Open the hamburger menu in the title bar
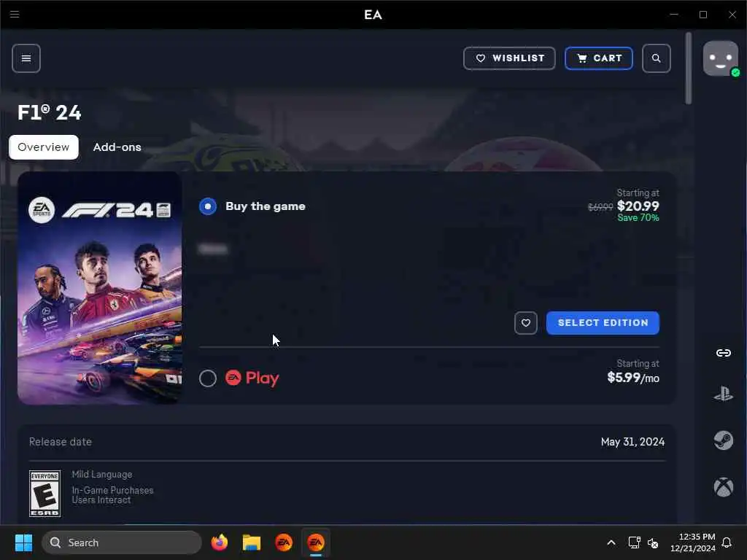 (x=15, y=15)
